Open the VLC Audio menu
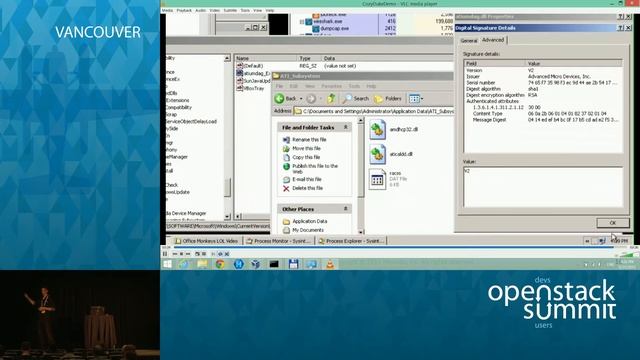Viewport: 640px width, 360px height. (x=200, y=10)
